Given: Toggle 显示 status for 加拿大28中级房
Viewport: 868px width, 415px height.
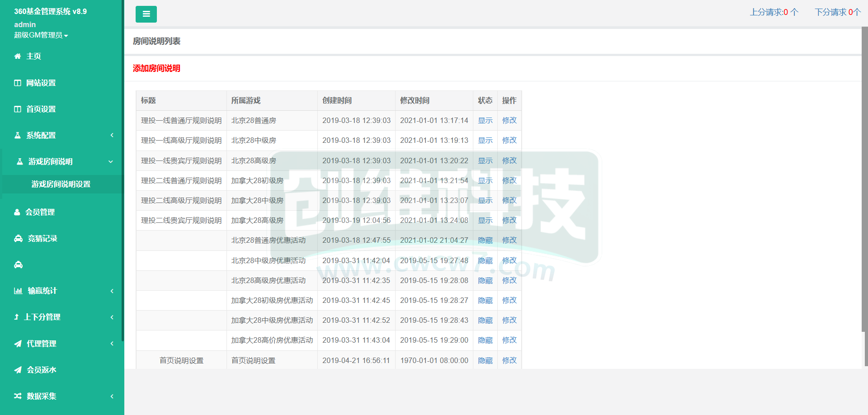Looking at the screenshot, I should point(485,200).
